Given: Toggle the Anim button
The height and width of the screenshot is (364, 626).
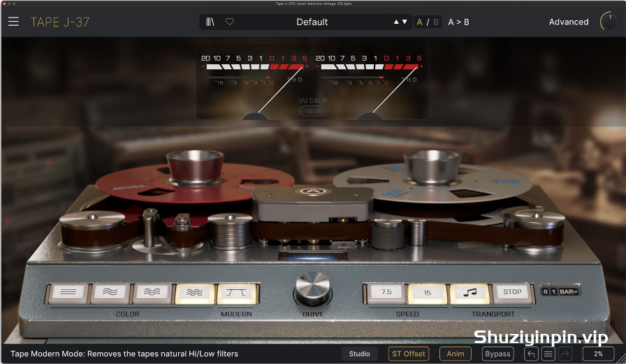Looking at the screenshot, I should click(x=456, y=354).
